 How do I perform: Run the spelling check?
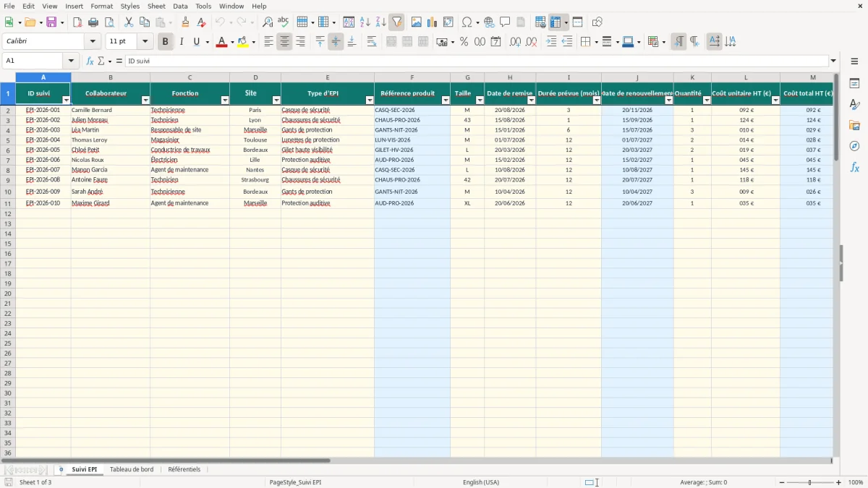pos(284,22)
